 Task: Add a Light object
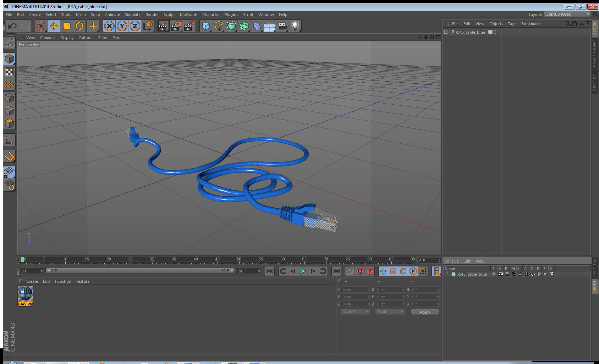[x=295, y=26]
